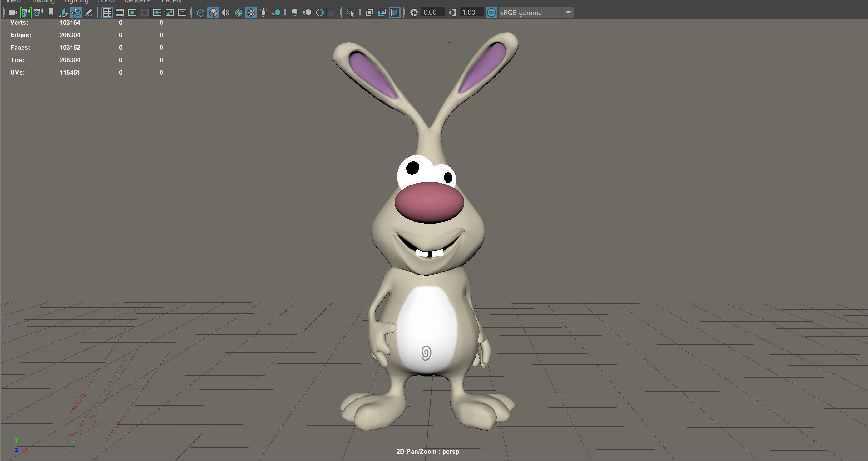868x461 pixels.
Task: Toggle the Motion Blur icon
Action: [307, 13]
